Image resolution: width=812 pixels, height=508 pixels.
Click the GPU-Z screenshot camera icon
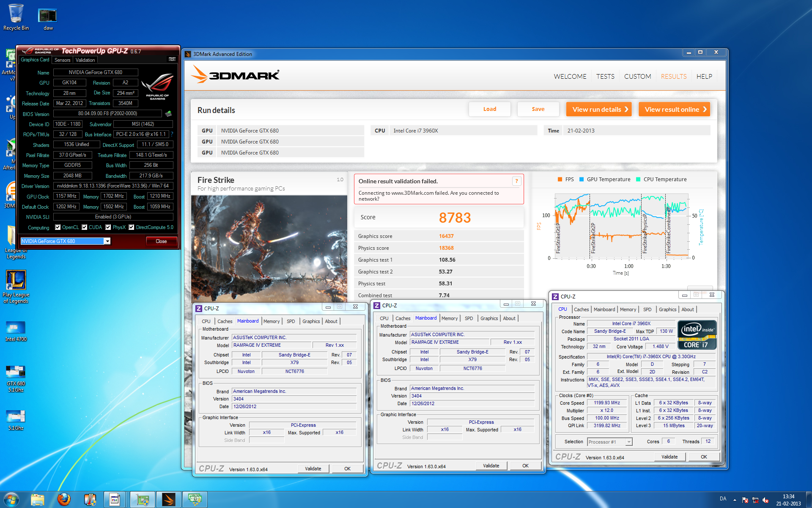pos(172,59)
